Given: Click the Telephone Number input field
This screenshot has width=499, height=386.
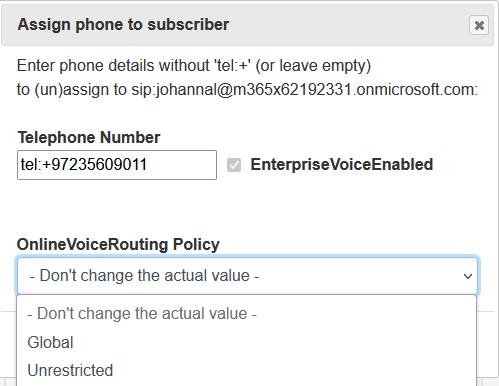Looking at the screenshot, I should coord(117,165).
